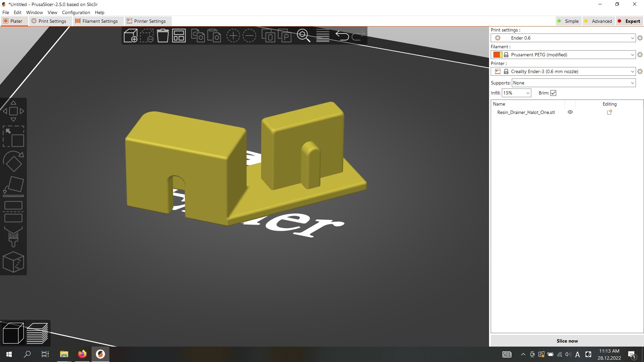Open the Printer preset dropdown
The height and width of the screenshot is (362, 644).
coord(632,71)
